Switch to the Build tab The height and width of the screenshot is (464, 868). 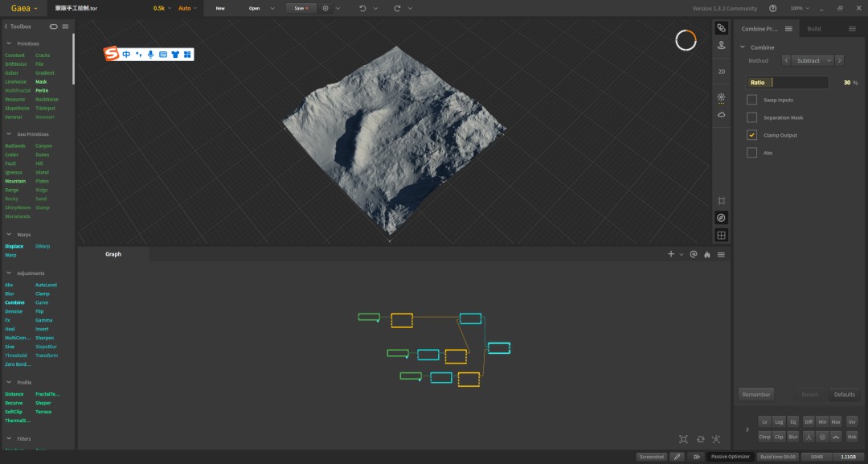click(x=813, y=29)
